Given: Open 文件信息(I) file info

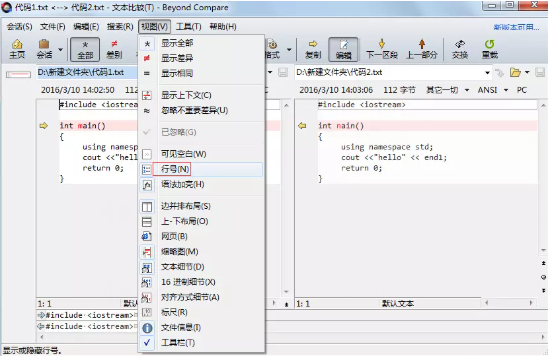Looking at the screenshot, I should click(201, 328).
